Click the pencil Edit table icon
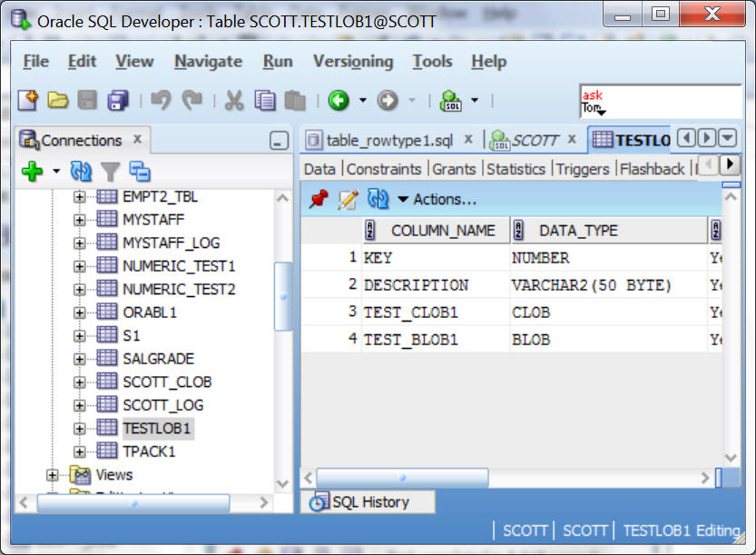The image size is (756, 555). (x=349, y=199)
